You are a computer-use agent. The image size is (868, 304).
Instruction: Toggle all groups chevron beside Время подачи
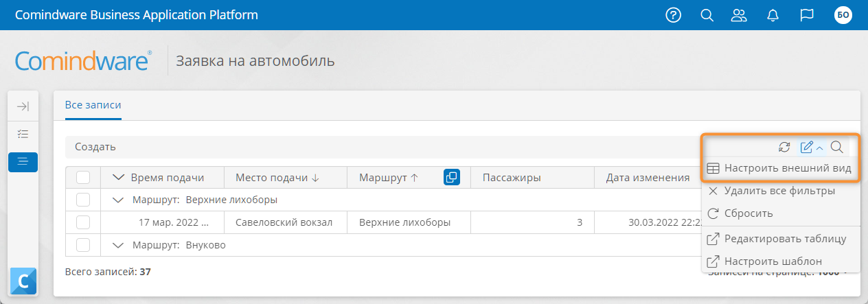[117, 178]
